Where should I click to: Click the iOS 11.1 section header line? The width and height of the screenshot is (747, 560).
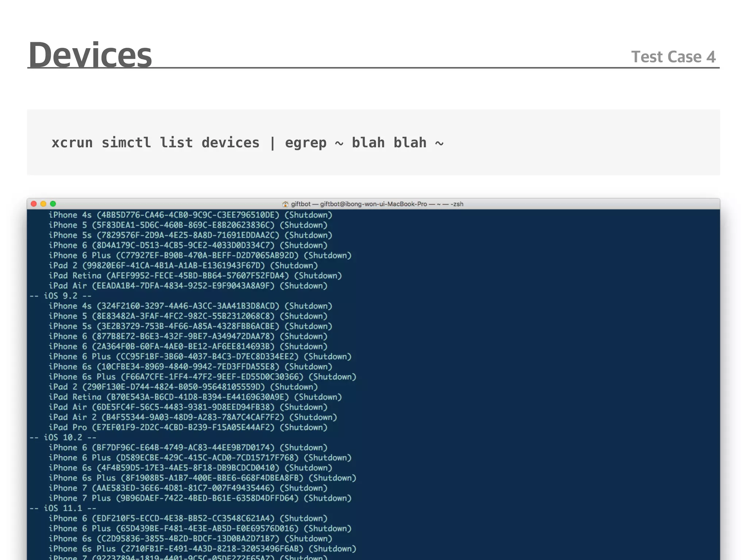[63, 508]
